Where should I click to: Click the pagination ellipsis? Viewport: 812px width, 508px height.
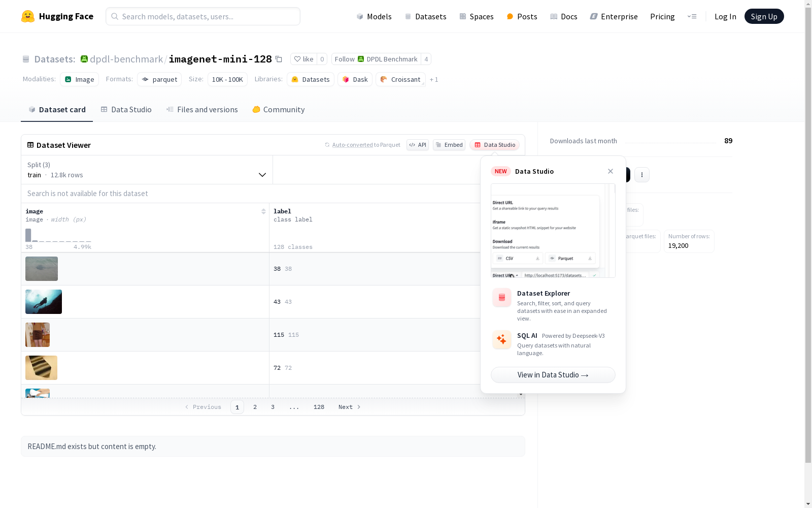[x=294, y=407]
